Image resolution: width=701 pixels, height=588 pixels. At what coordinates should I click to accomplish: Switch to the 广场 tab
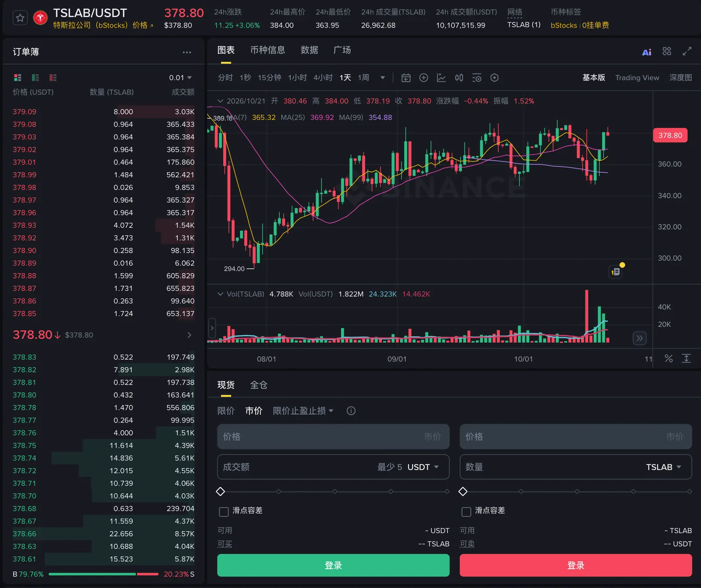click(x=342, y=50)
